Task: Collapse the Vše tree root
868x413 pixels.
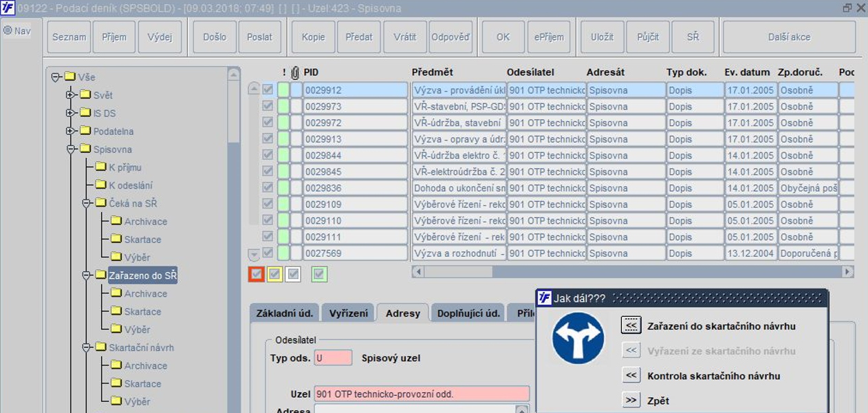Action: (56, 77)
